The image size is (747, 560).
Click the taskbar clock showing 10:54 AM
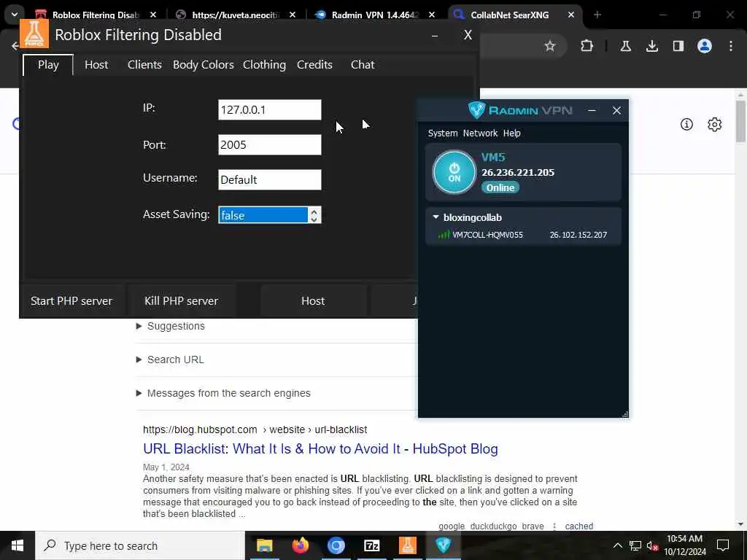(x=684, y=545)
